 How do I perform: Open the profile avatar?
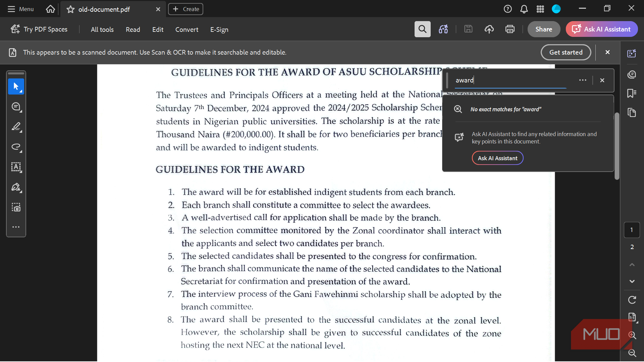click(x=556, y=9)
